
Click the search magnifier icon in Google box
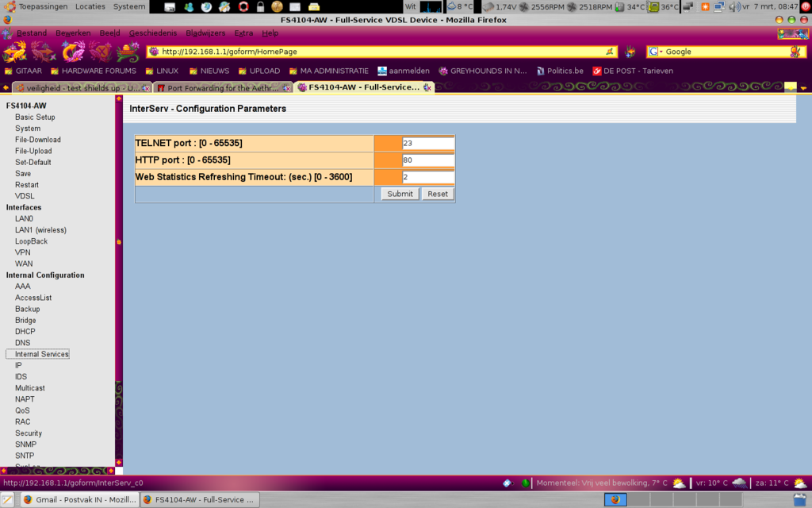(x=795, y=52)
